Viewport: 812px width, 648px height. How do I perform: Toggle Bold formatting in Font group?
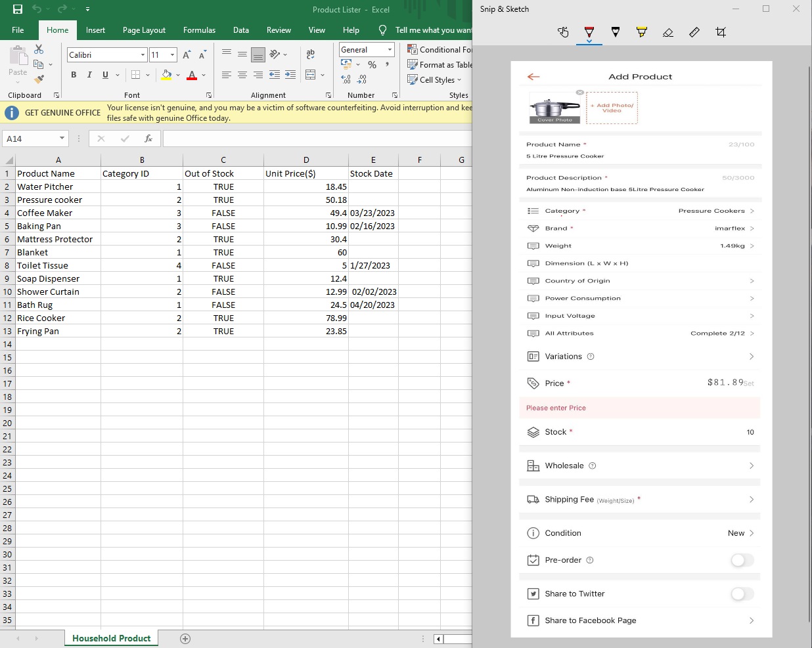74,75
